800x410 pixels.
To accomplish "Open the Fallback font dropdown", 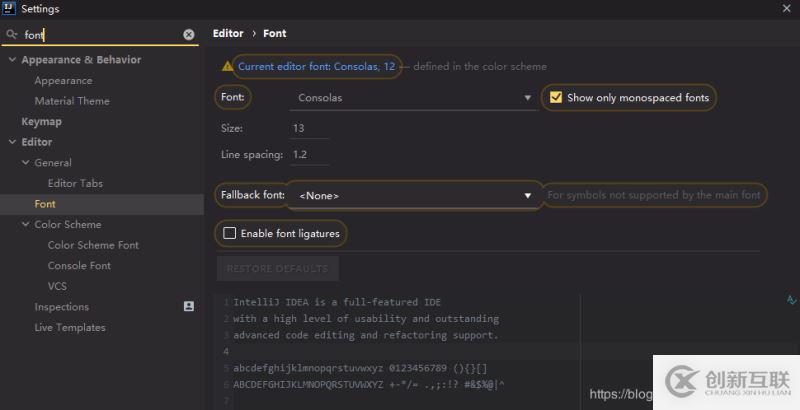I will (x=415, y=196).
